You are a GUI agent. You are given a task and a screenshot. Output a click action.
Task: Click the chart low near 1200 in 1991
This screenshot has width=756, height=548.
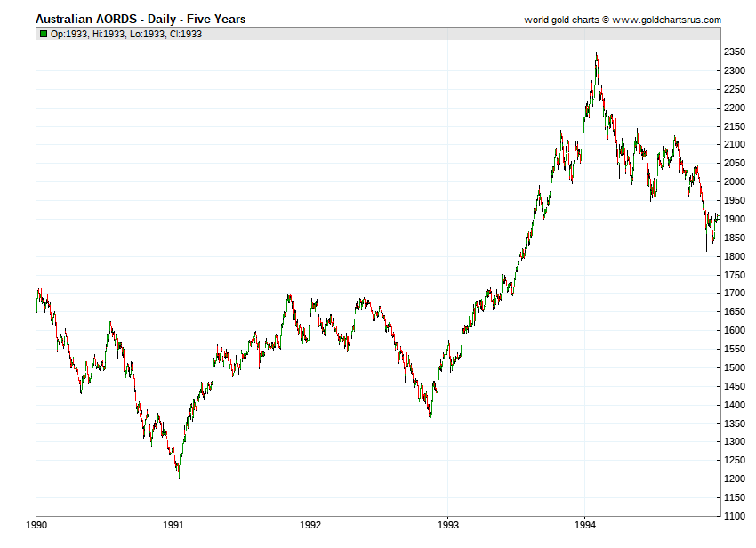pos(180,478)
